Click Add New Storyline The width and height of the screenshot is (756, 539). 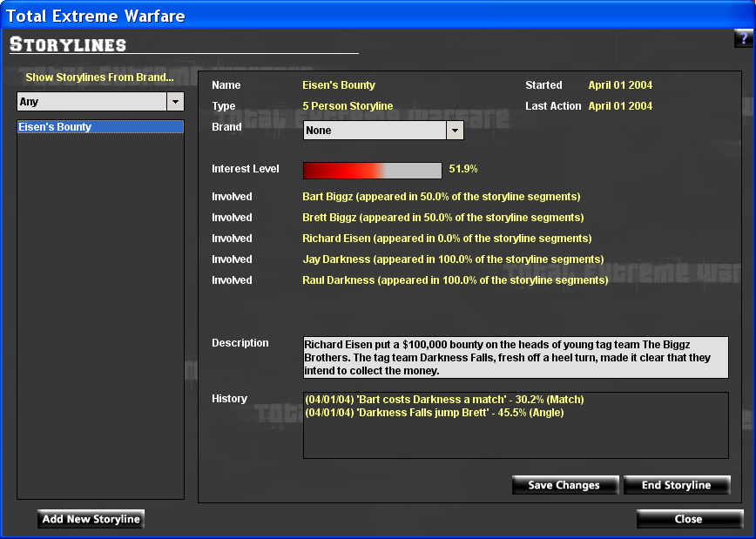(91, 519)
